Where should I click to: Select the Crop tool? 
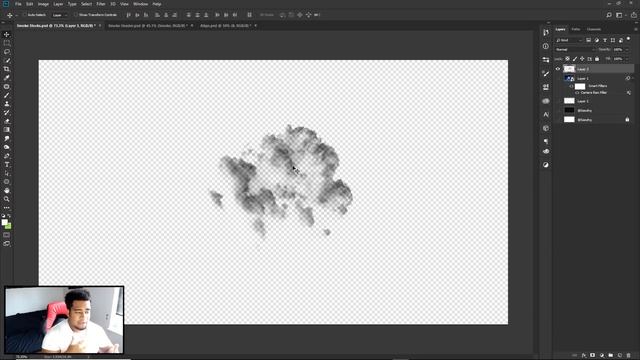click(7, 69)
